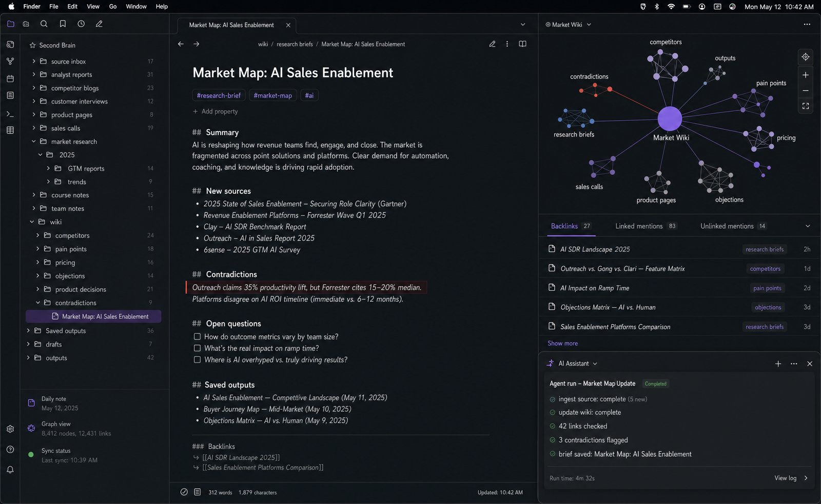
Task: Check 'real impact on ramp time' checkbox
Action: tap(197, 348)
